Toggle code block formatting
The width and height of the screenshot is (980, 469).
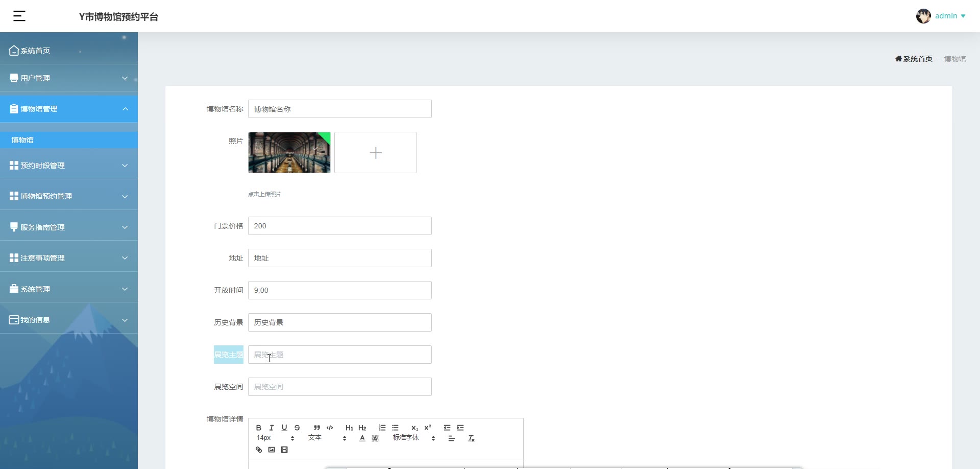(330, 428)
